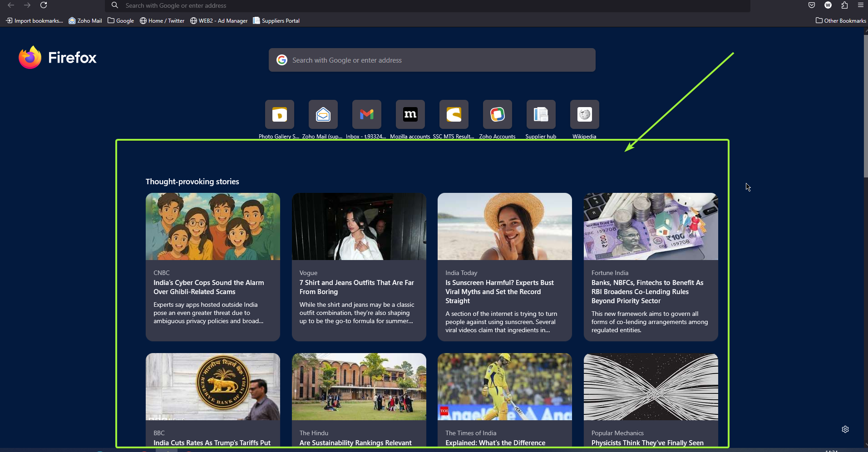Screen dimensions: 868x452
Task: Click headline 7 Shirt and Jeans Outfits
Action: (357, 287)
